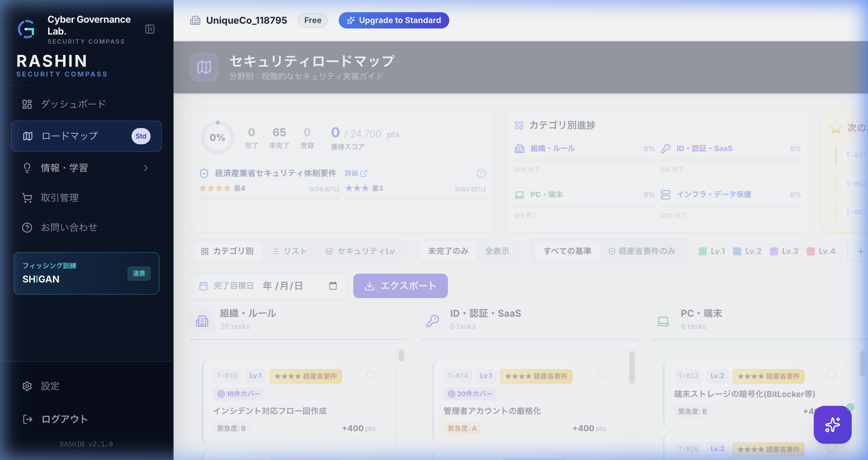The image size is (868, 460).
Task: Click the 16件カバー badge on T-035
Action: [239, 394]
